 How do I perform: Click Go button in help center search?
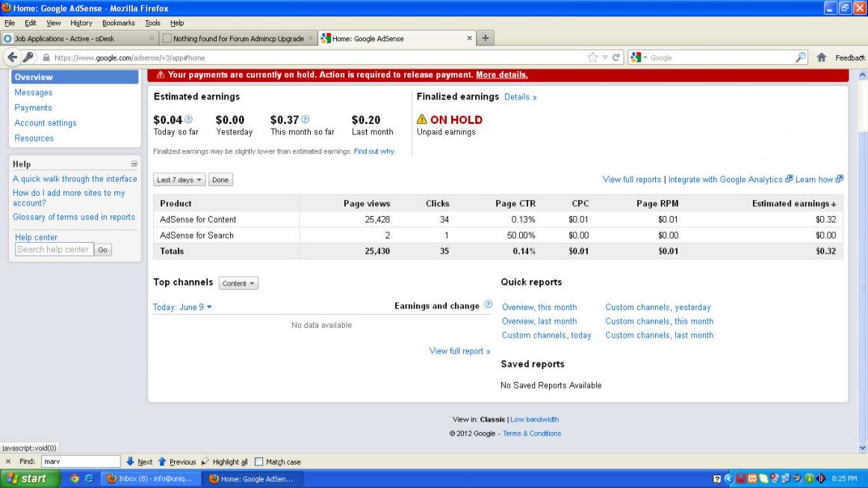[102, 250]
